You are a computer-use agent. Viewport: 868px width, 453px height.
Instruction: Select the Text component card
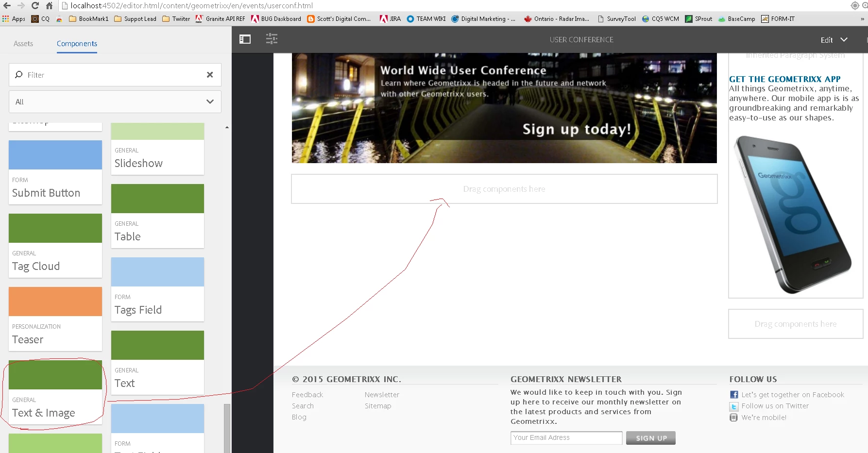pos(157,363)
